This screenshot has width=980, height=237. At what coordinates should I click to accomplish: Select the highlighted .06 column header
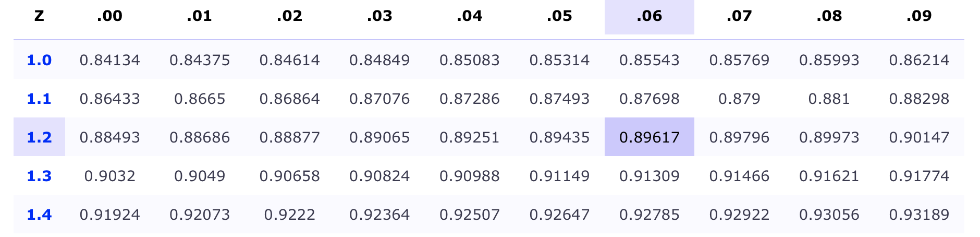649,16
